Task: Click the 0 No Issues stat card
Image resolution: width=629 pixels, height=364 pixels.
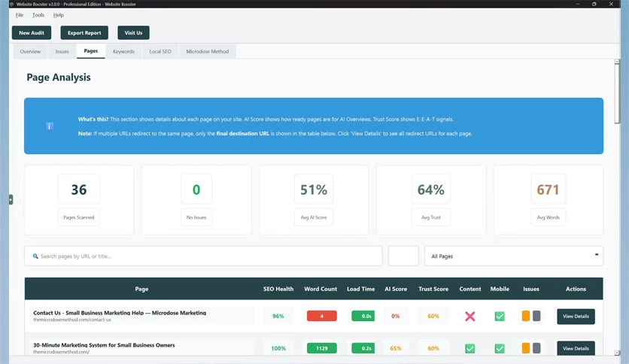Action: [x=196, y=200]
